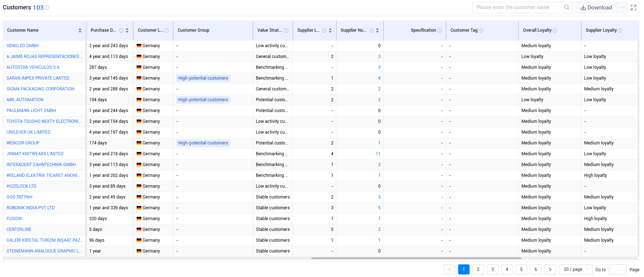Click supplier number 4 for SARAN IMPEX

379,78
